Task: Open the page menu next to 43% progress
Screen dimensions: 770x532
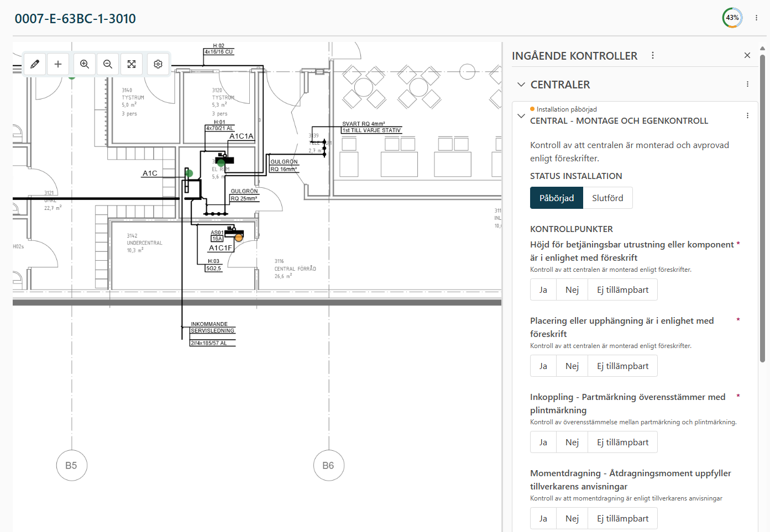Action: tap(756, 18)
